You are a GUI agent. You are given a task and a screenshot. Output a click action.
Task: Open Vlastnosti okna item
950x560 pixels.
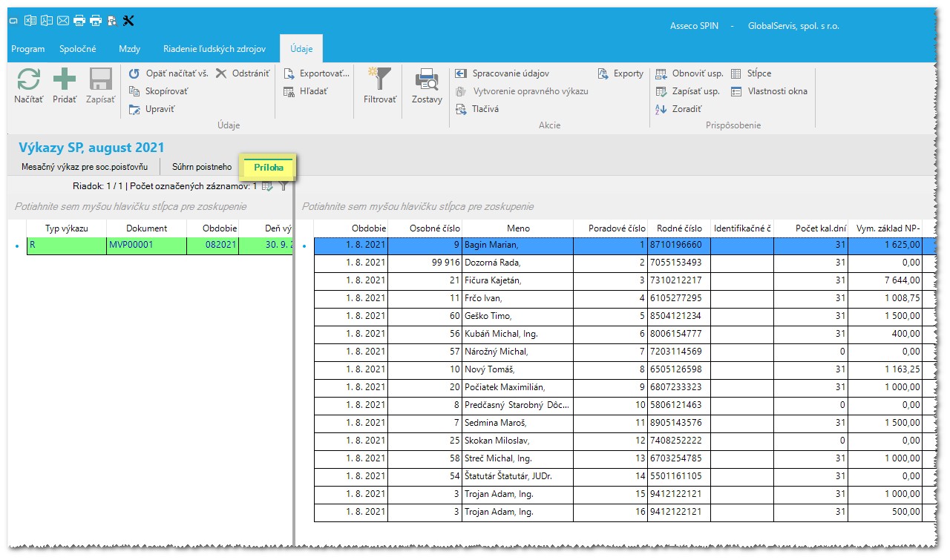click(x=769, y=91)
